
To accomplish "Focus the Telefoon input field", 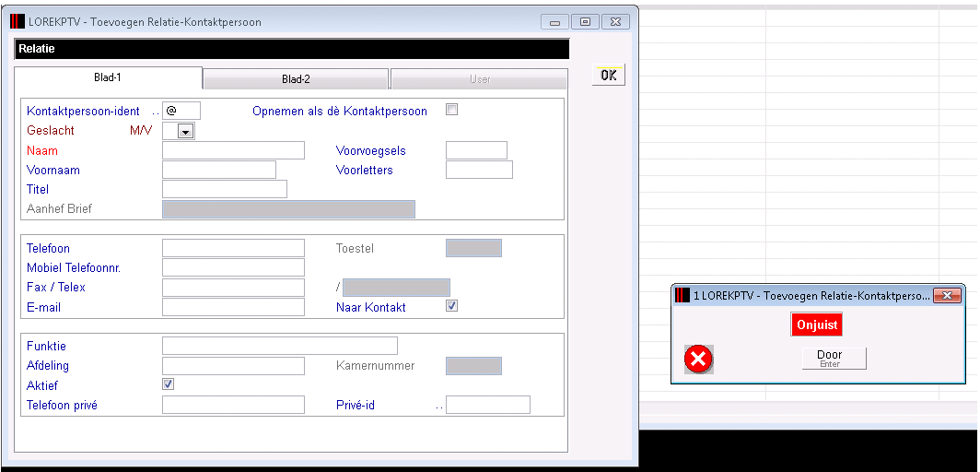I will pos(233,248).
